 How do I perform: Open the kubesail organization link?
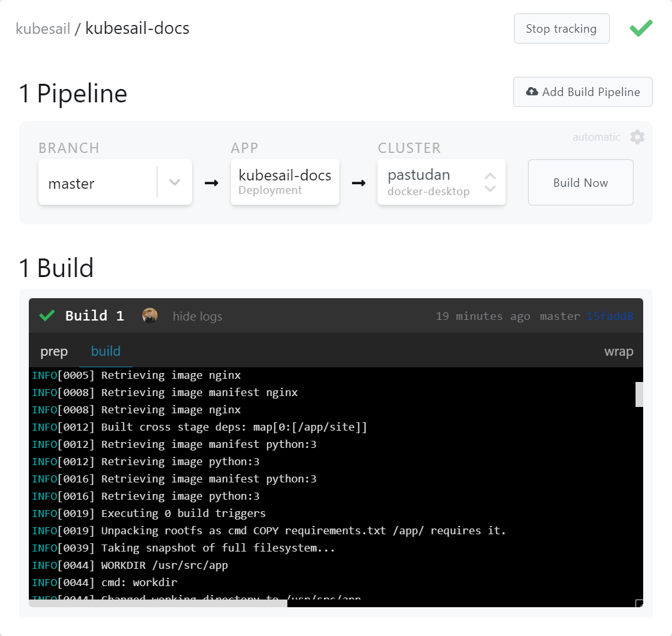[43, 29]
